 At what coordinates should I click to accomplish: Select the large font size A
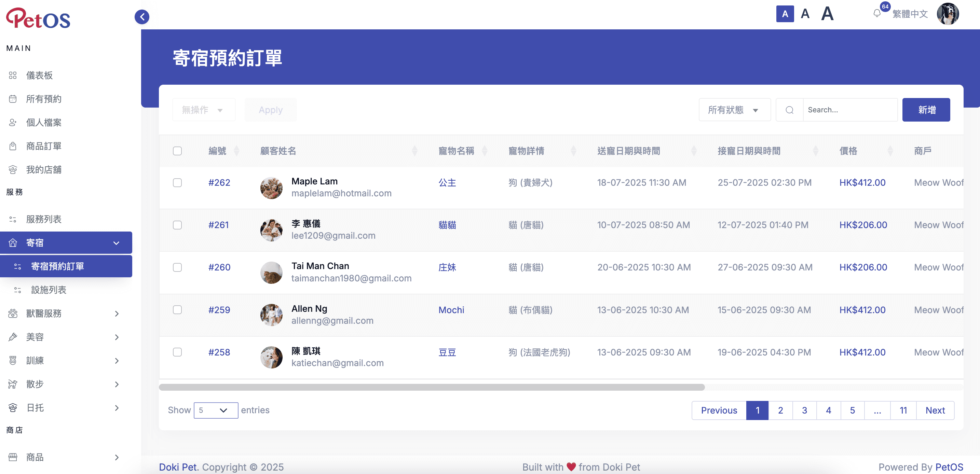coord(827,14)
